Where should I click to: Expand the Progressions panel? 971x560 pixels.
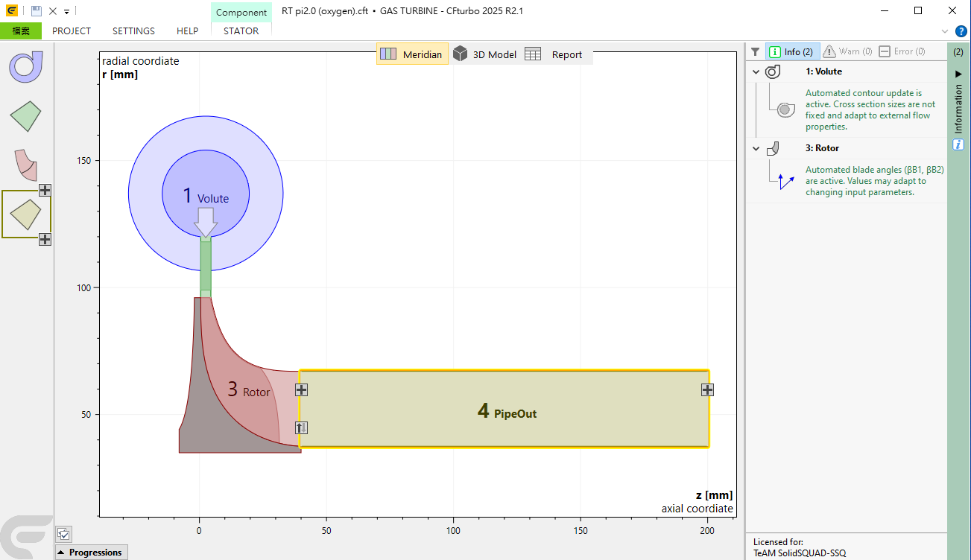90,553
